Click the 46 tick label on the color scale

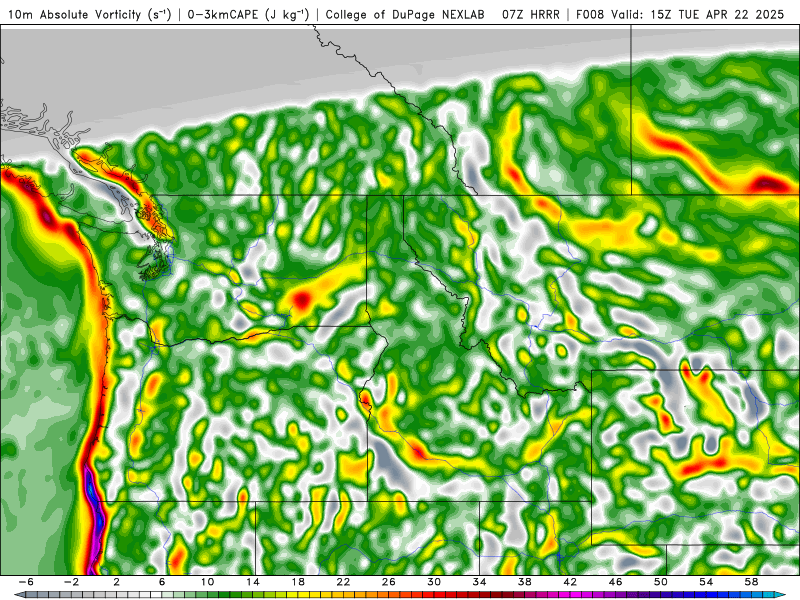point(615,582)
